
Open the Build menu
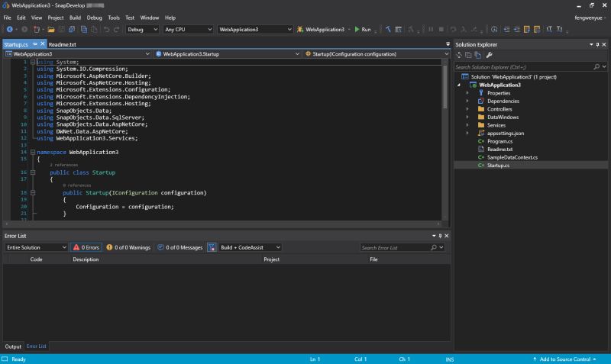[75, 18]
